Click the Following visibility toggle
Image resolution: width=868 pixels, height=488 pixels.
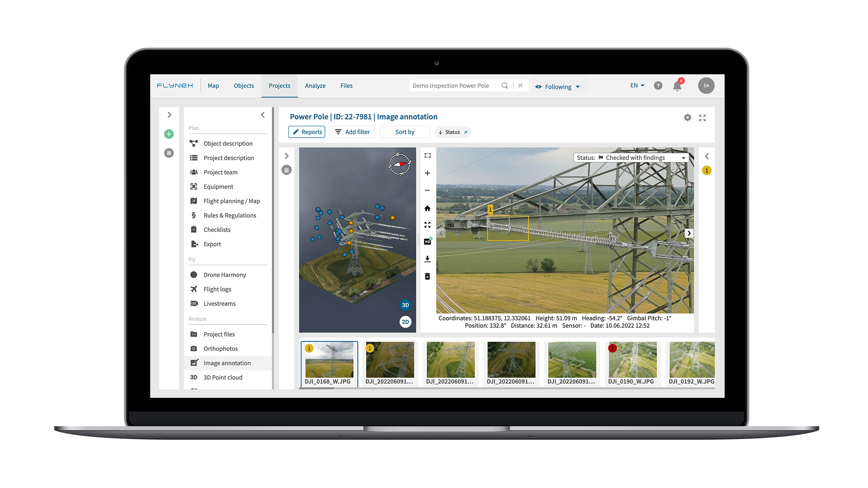pyautogui.click(x=558, y=86)
